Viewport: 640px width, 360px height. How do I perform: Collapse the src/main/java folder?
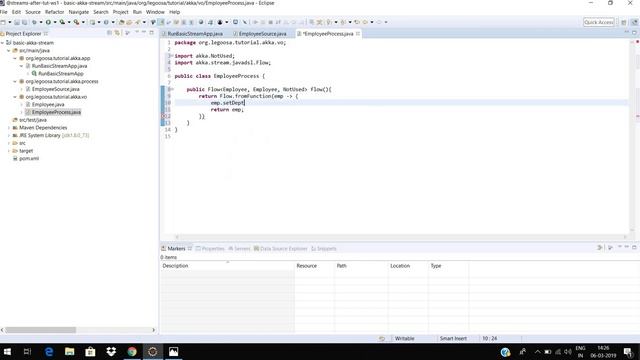click(9, 51)
